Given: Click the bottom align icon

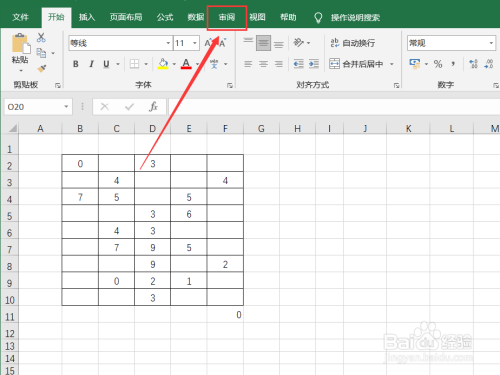Looking at the screenshot, I should 279,44.
